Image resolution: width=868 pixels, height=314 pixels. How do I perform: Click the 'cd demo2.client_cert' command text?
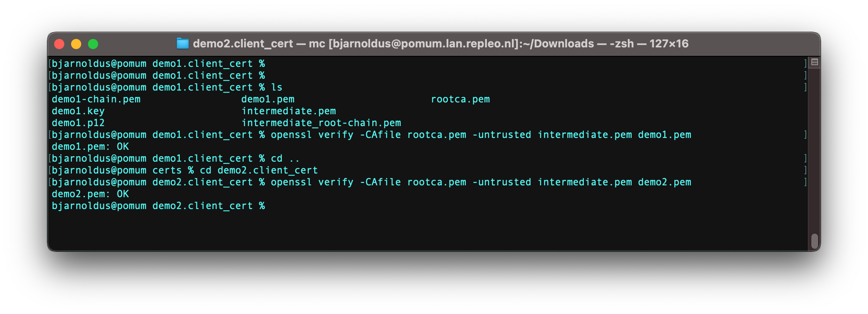point(258,171)
